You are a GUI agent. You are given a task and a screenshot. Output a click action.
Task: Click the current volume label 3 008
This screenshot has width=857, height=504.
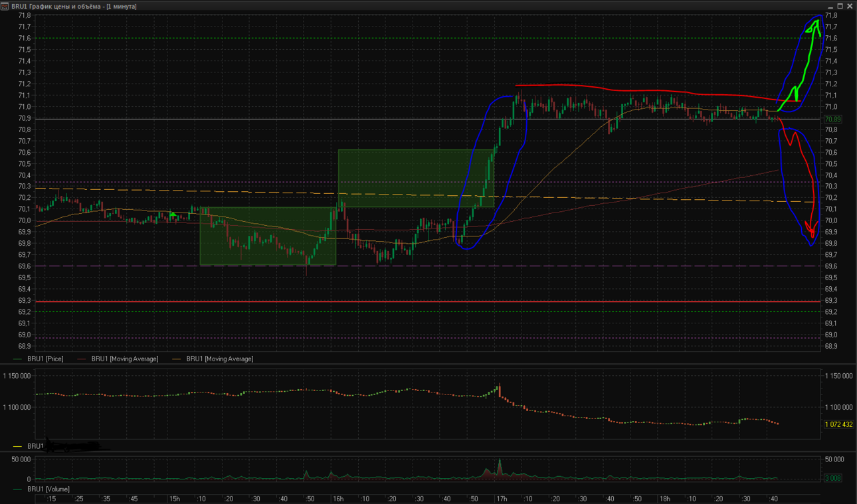point(832,478)
